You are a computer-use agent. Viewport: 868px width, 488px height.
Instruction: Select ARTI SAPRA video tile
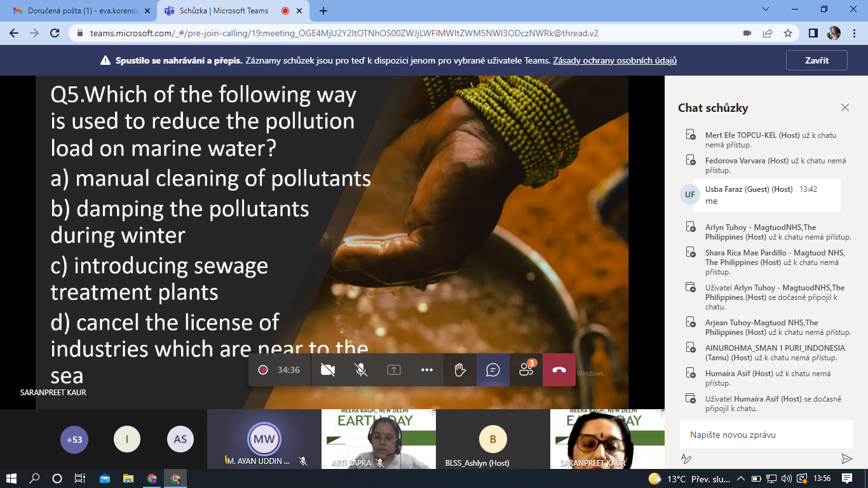point(379,439)
